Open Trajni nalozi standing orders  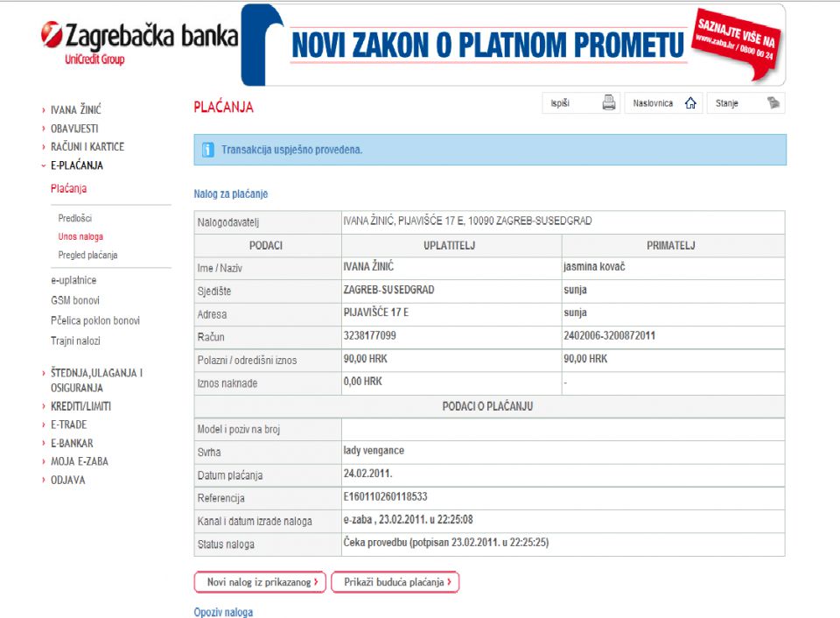click(x=75, y=341)
